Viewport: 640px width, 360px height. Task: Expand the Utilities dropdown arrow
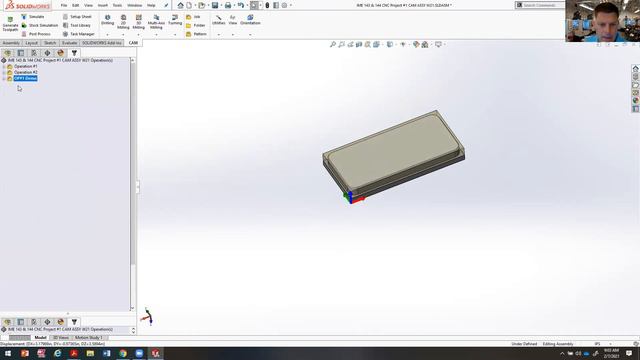click(219, 35)
